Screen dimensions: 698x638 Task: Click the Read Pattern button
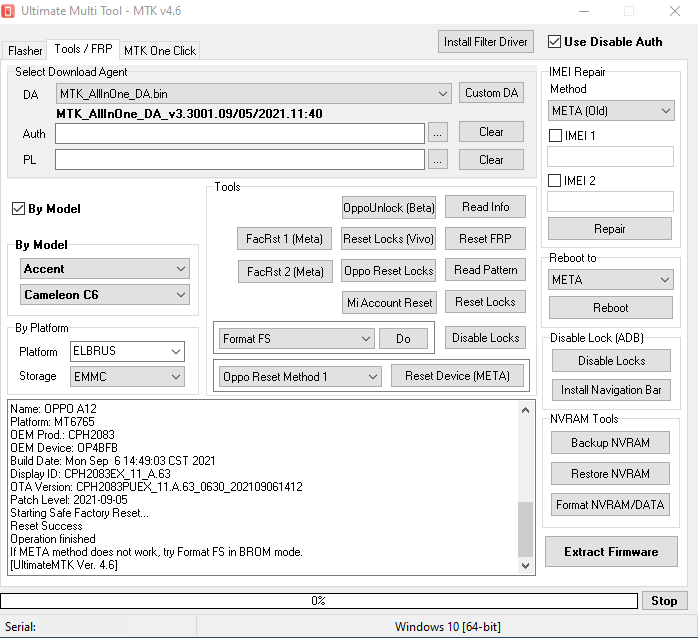pos(485,270)
